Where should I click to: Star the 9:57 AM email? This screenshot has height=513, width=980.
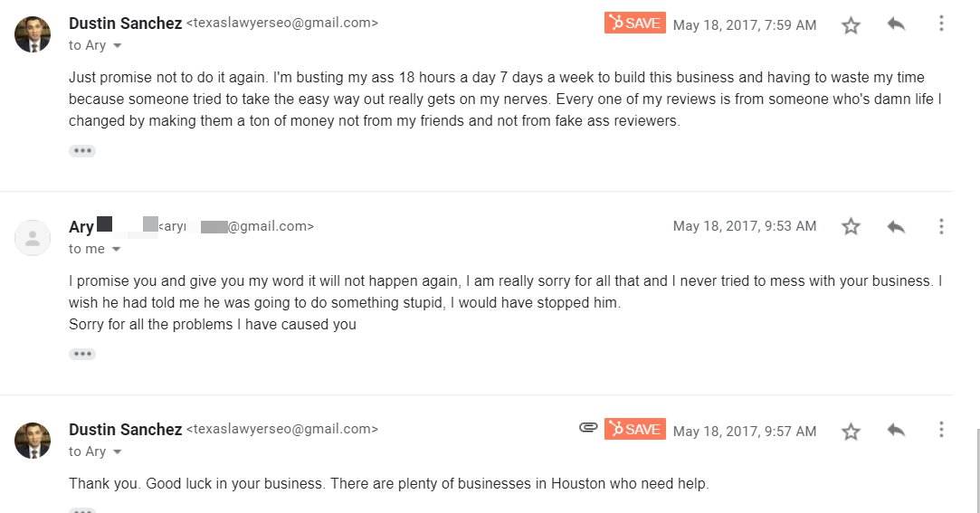coord(851,432)
